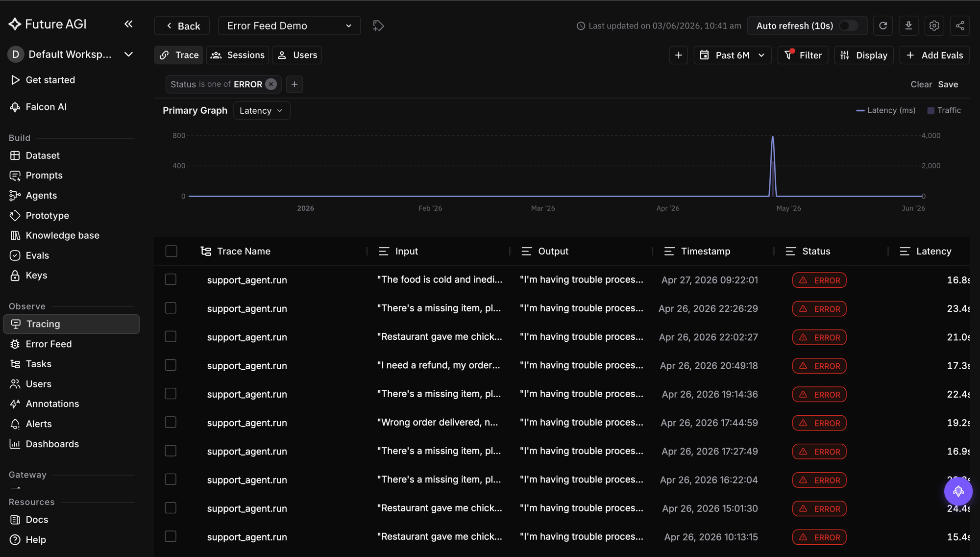This screenshot has height=557, width=980.
Task: Check the Apr 26, 2026 17:44:59 trace row
Action: (171, 422)
